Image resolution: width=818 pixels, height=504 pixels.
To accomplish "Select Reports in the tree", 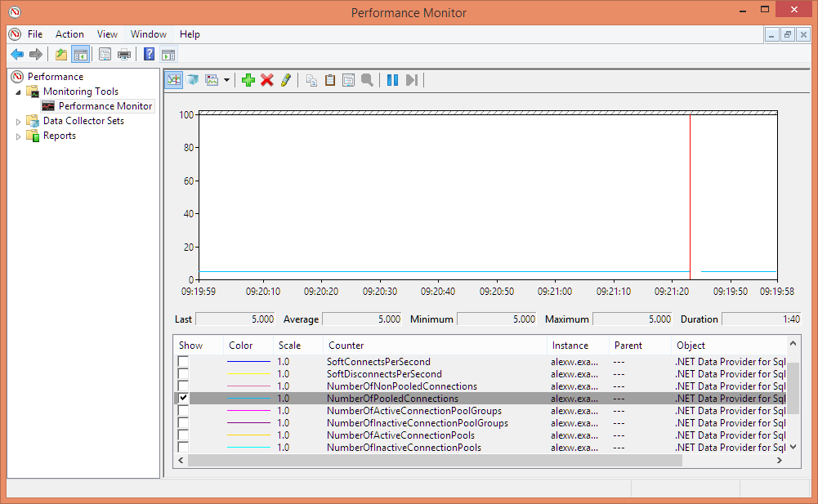I will pos(60,136).
